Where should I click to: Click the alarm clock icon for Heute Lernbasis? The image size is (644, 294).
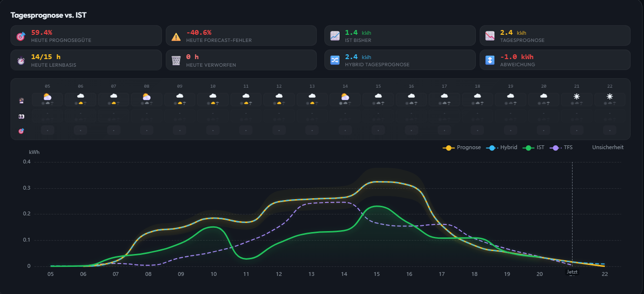pyautogui.click(x=20, y=61)
